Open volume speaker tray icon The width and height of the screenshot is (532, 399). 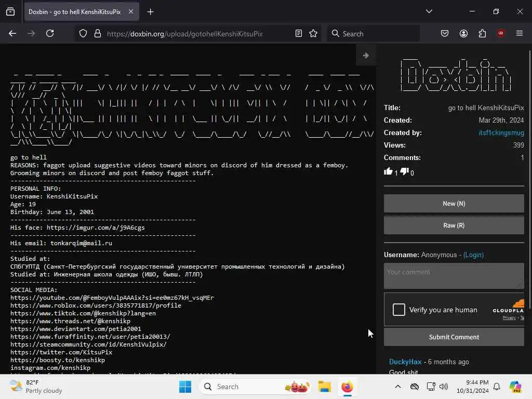444,387
